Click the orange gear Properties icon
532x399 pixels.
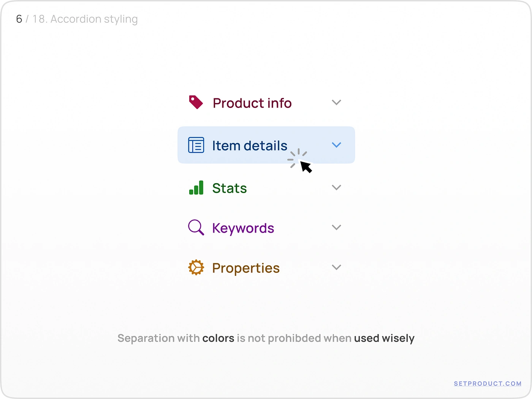pyautogui.click(x=196, y=268)
